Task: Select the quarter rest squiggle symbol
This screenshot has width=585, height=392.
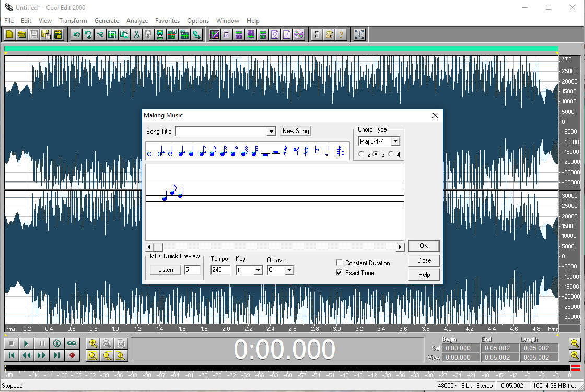Action: click(x=285, y=151)
